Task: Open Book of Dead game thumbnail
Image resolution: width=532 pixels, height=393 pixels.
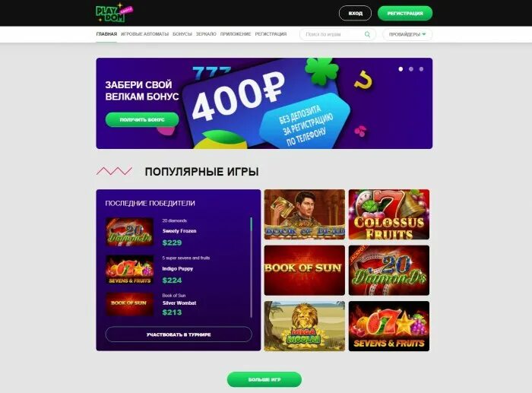Action: coord(304,214)
